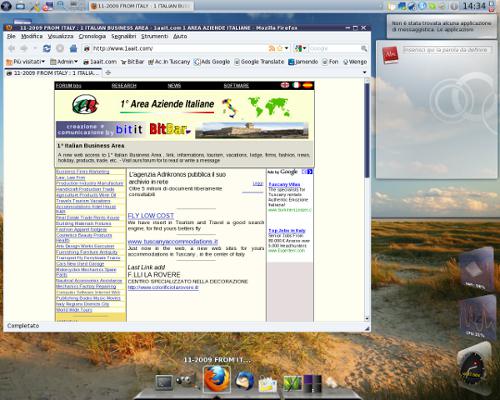Open the Fon bookmark

pos(330,62)
